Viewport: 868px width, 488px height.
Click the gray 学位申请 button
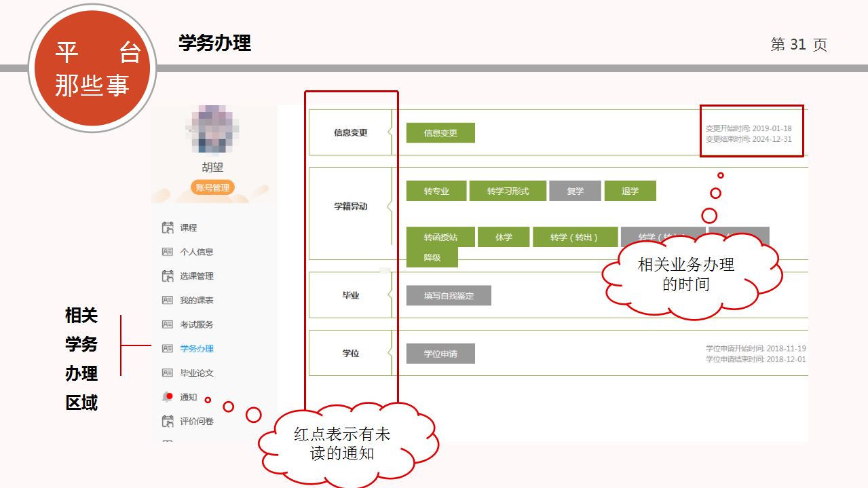(x=440, y=354)
